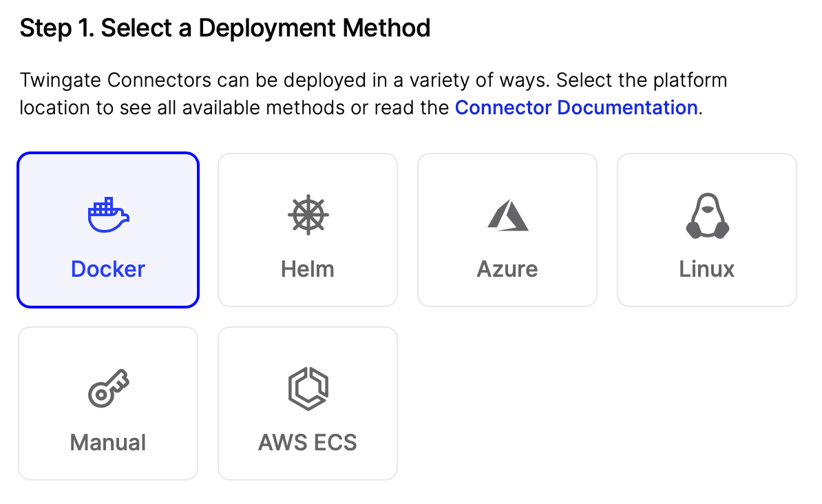Open the Connector Documentation link
The height and width of the screenshot is (504, 822).
coord(576,107)
